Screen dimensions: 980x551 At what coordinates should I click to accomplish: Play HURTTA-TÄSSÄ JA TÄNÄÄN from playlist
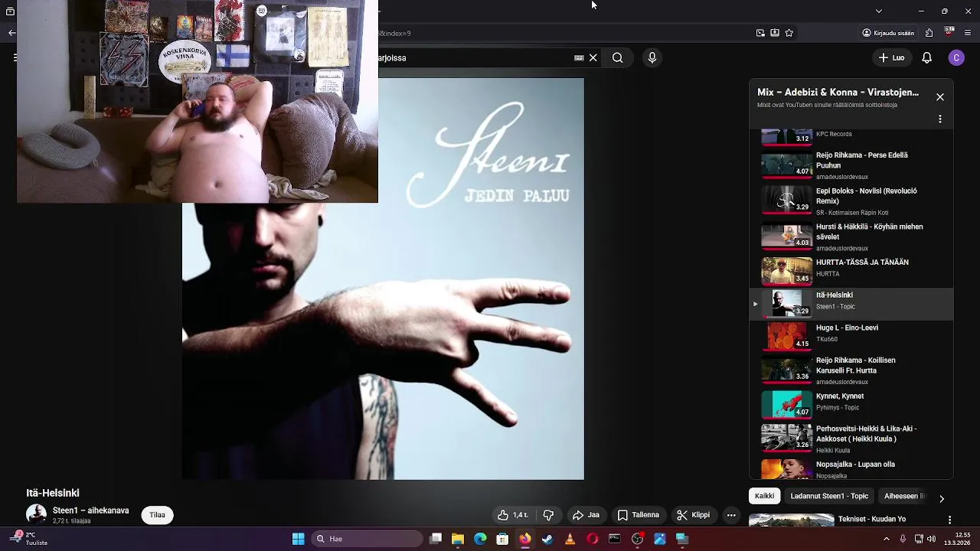(x=851, y=270)
